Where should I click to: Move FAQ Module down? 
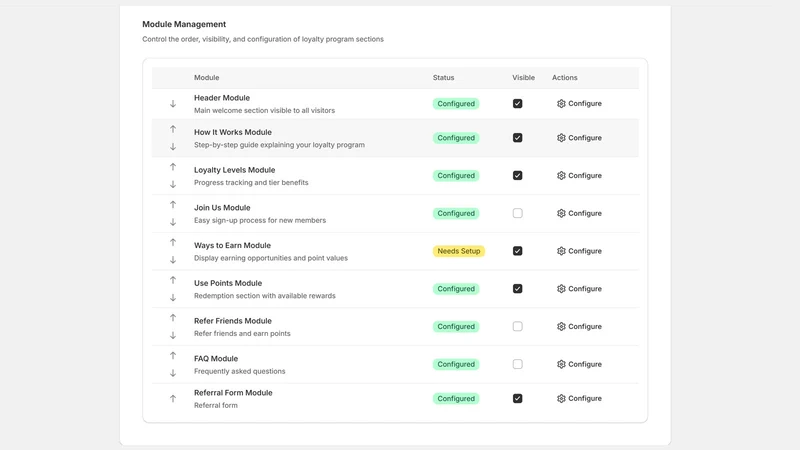coord(173,373)
